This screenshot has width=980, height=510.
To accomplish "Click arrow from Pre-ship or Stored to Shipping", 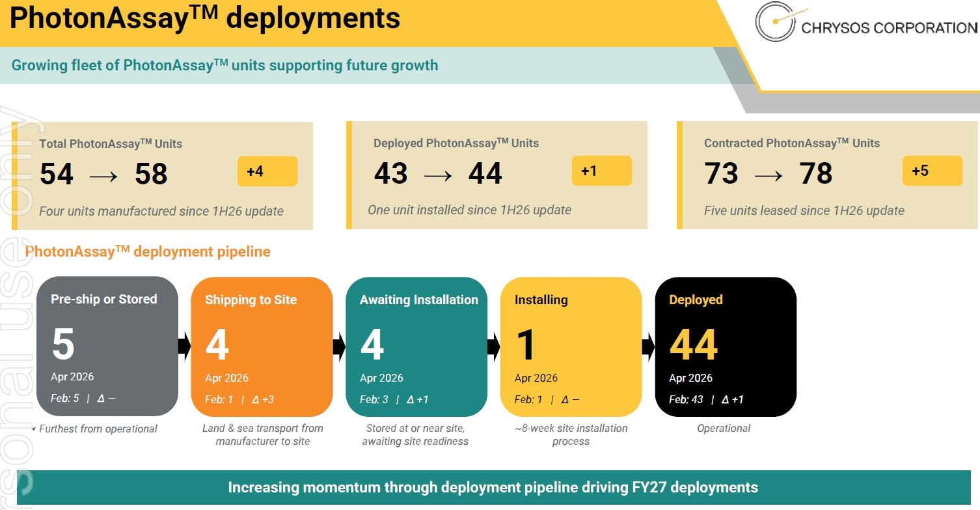I will (184, 347).
